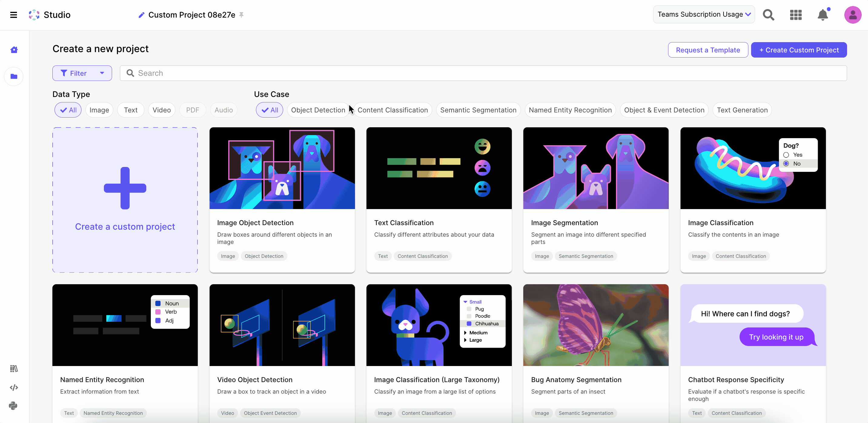Select Text Generation use case
This screenshot has width=868, height=423.
[742, 110]
